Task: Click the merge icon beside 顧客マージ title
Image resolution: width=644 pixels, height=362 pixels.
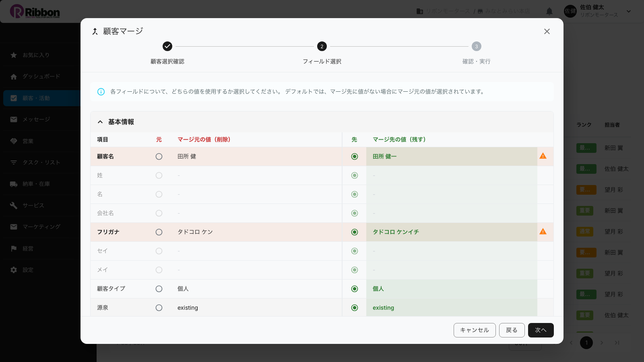Action: tap(95, 31)
